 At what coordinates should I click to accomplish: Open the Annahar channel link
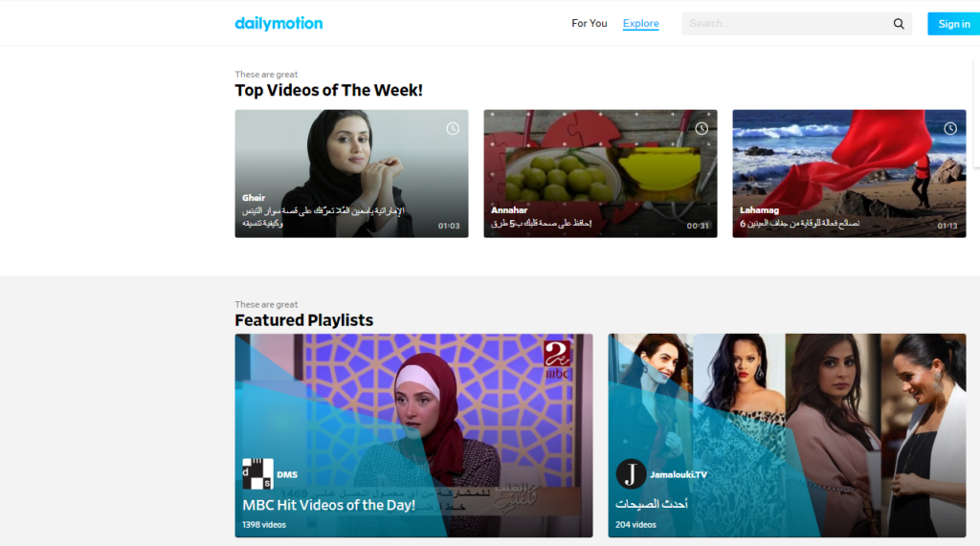[x=509, y=210]
